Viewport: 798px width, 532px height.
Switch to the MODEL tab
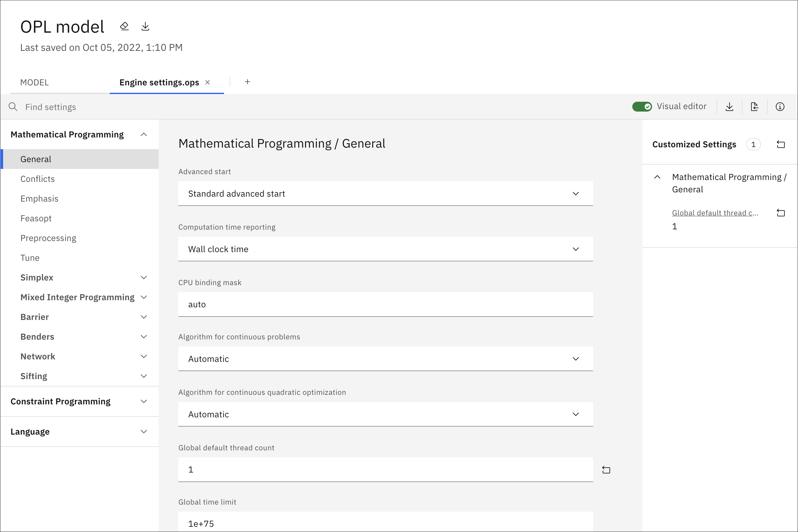click(x=34, y=82)
